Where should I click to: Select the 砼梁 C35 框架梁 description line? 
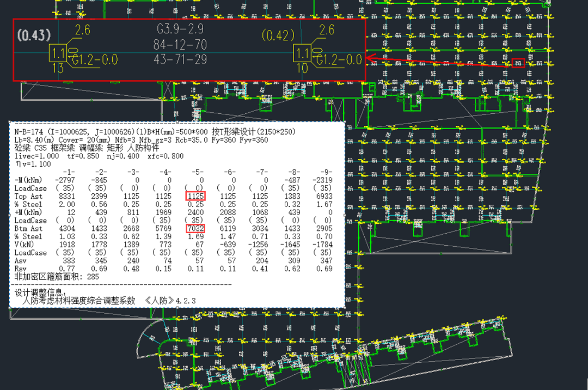tap(87, 148)
